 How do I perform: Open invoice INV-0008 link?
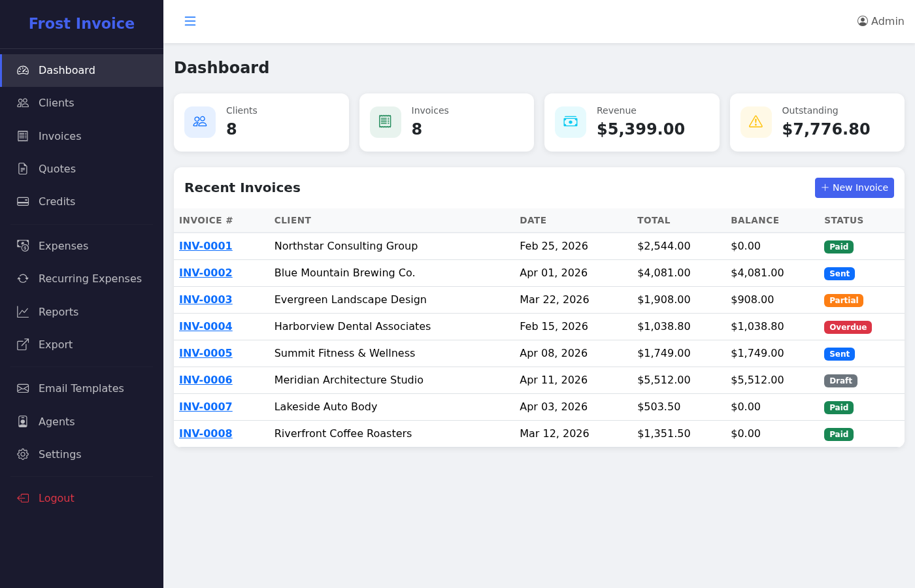pos(205,433)
